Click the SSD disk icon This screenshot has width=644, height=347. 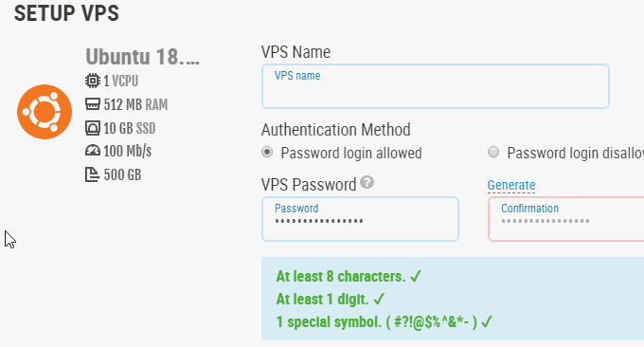(x=93, y=128)
